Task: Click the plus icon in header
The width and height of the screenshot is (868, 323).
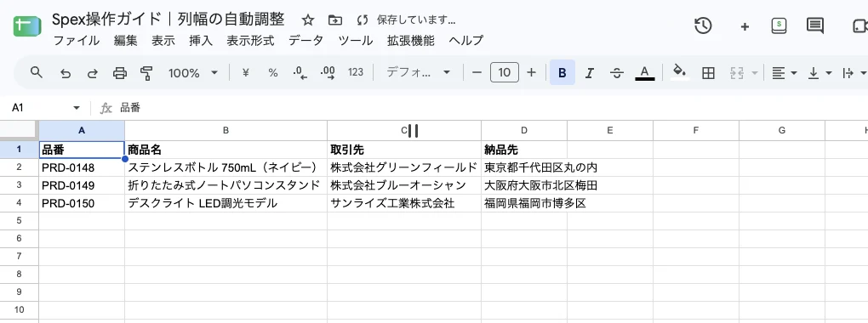Action: [x=745, y=26]
